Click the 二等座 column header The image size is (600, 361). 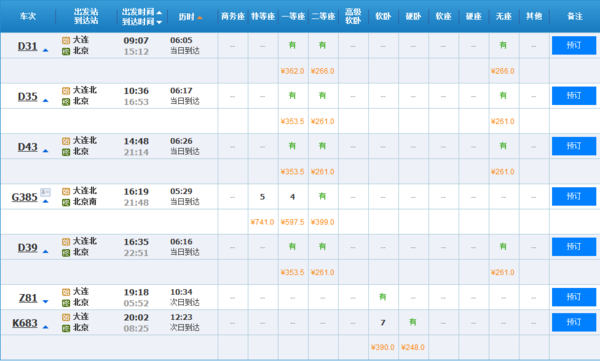tap(323, 16)
